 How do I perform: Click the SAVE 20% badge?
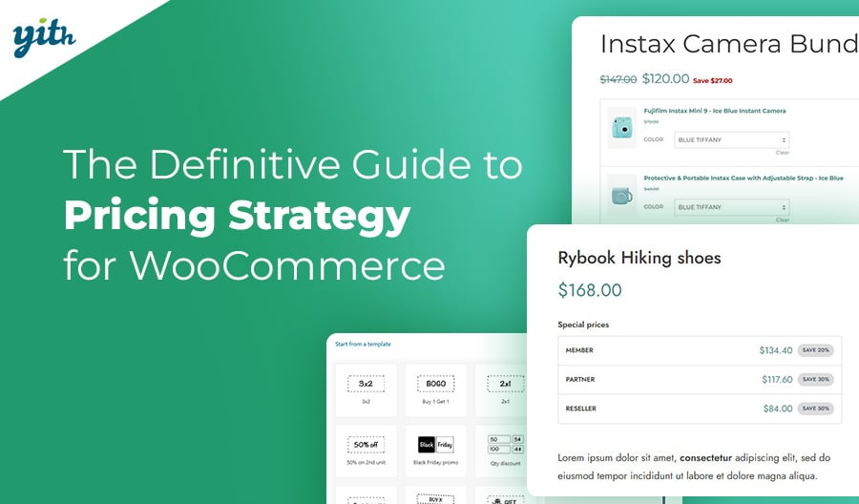(816, 350)
